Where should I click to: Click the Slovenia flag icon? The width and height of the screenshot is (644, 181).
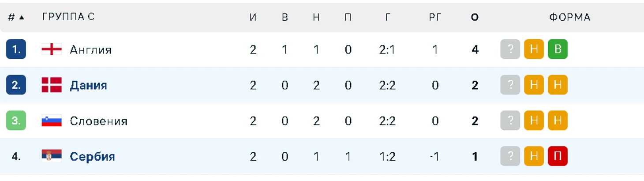click(x=52, y=121)
